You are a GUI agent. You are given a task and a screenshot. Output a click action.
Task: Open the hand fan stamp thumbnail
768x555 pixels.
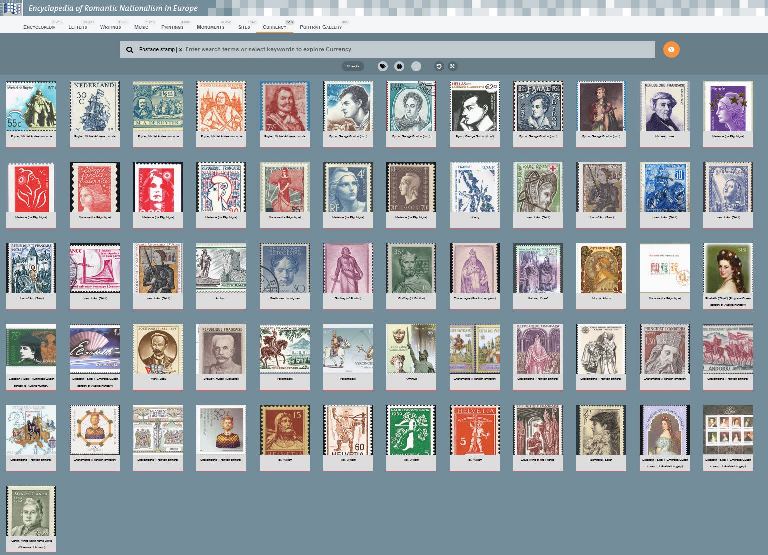[x=95, y=349]
